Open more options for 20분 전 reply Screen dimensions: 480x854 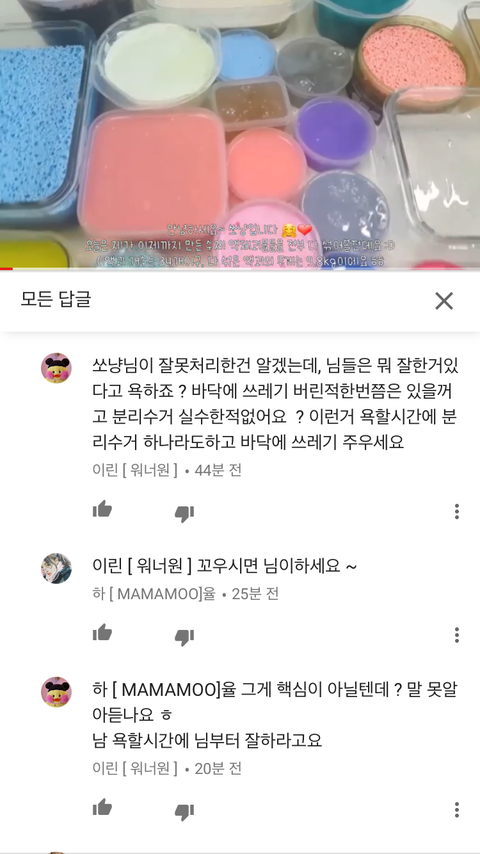tap(457, 809)
